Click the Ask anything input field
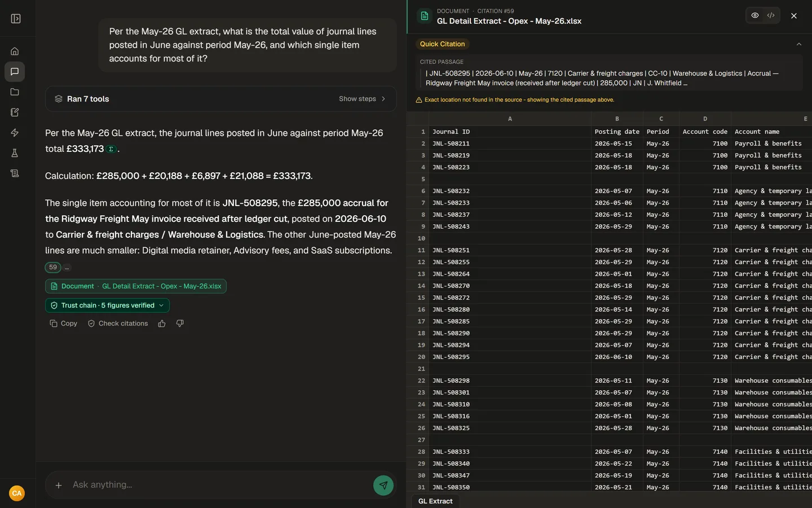The height and width of the screenshot is (508, 812). click(220, 485)
